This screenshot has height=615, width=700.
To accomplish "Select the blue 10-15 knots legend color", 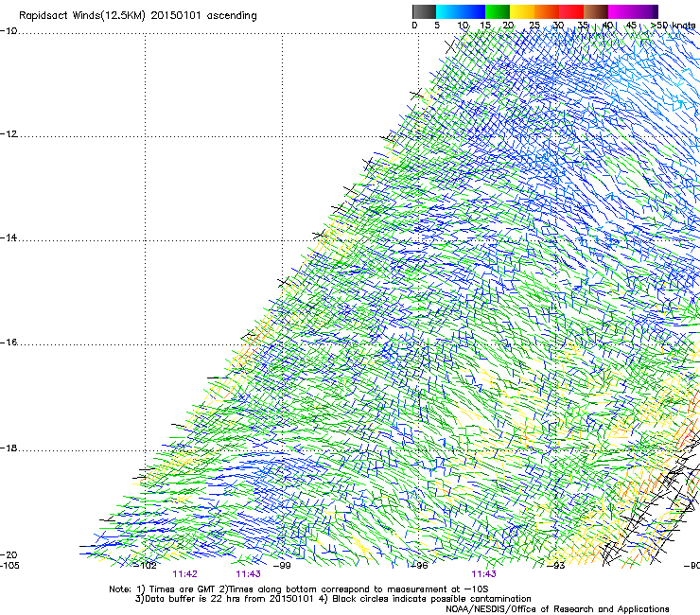I will [473, 11].
